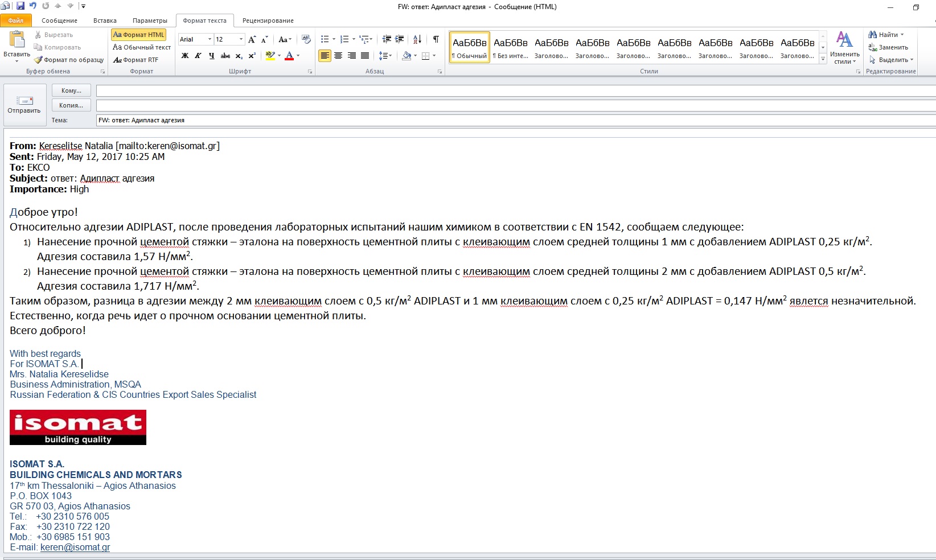Click into the Тема subject field

click(512, 120)
